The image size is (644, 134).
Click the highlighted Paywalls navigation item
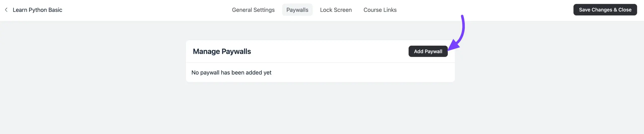(x=297, y=10)
